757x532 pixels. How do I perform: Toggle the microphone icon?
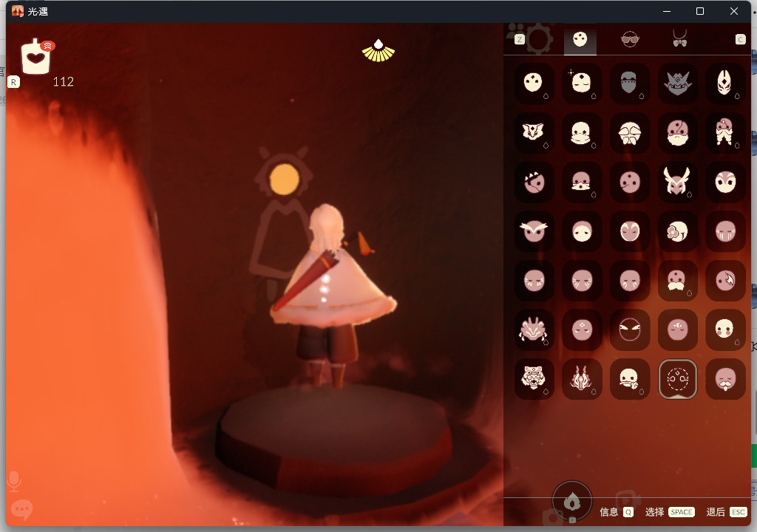tap(14, 482)
